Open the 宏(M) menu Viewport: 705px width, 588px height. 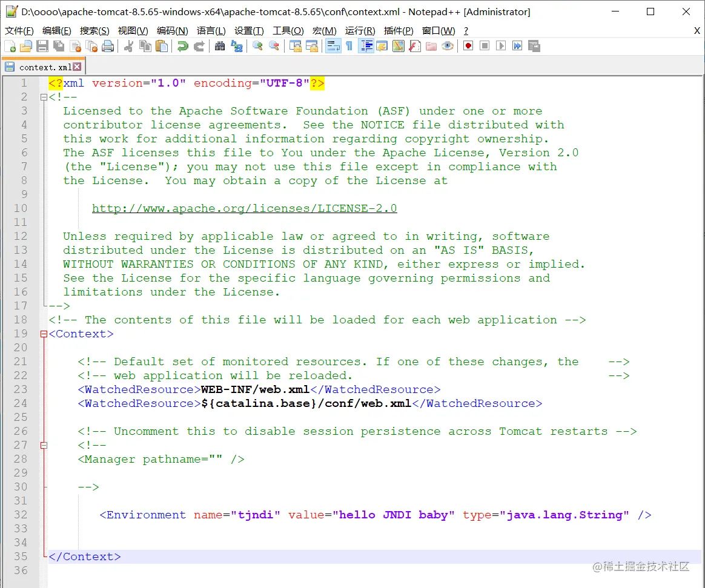point(324,30)
